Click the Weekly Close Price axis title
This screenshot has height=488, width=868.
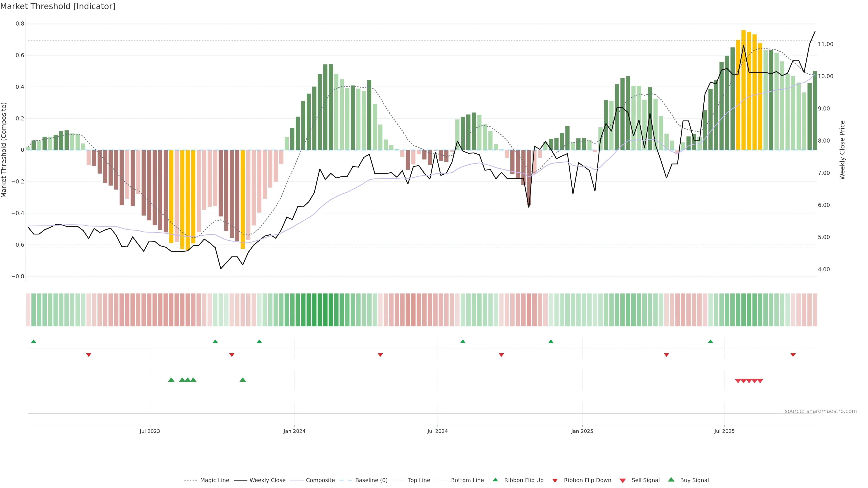coord(842,150)
